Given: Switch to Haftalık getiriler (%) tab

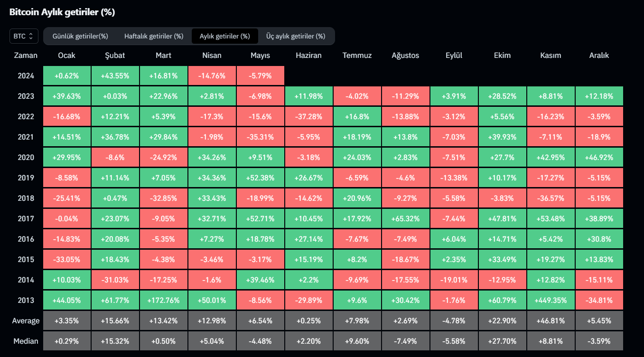Looking at the screenshot, I should point(154,36).
